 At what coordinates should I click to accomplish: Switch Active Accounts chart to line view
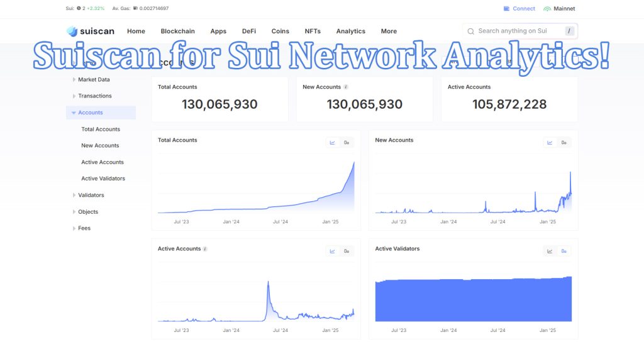click(x=332, y=251)
